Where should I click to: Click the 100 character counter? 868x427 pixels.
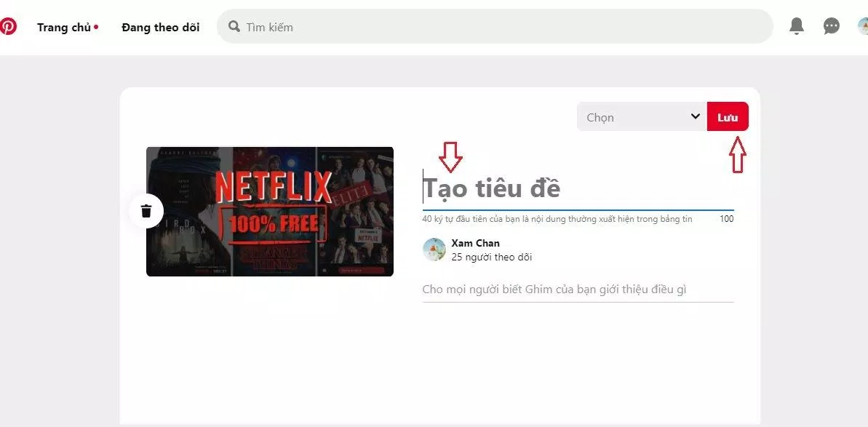(726, 219)
